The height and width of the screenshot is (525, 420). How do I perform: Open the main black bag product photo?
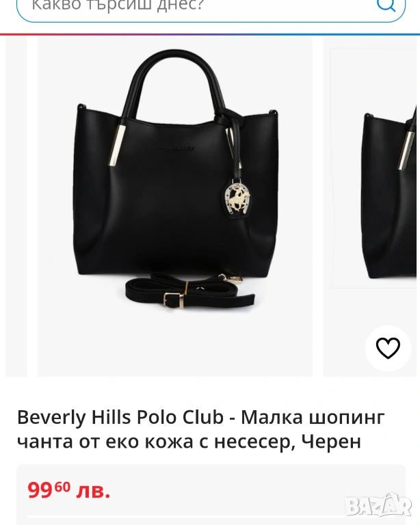pyautogui.click(x=175, y=206)
